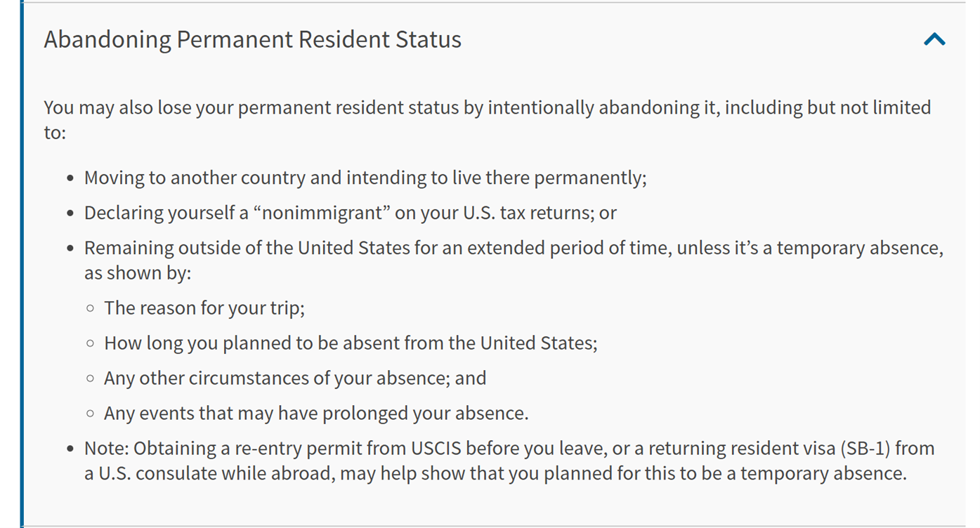Click the blue vertical accent bar at left edge
This screenshot has height=528, width=980.
22,264
